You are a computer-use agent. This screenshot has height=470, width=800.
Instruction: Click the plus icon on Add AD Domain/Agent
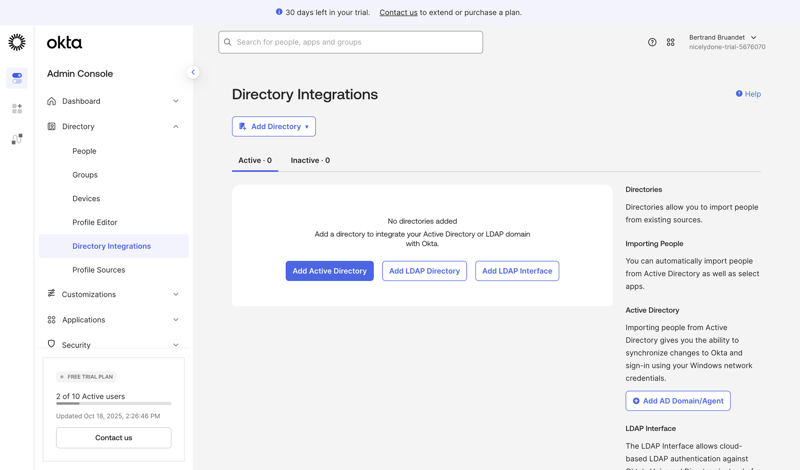(636, 401)
